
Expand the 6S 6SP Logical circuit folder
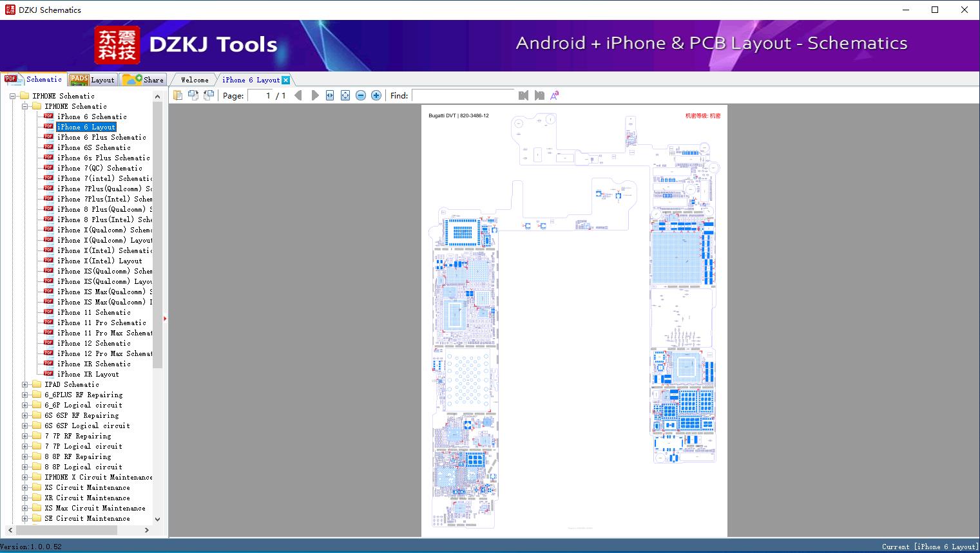[25, 426]
